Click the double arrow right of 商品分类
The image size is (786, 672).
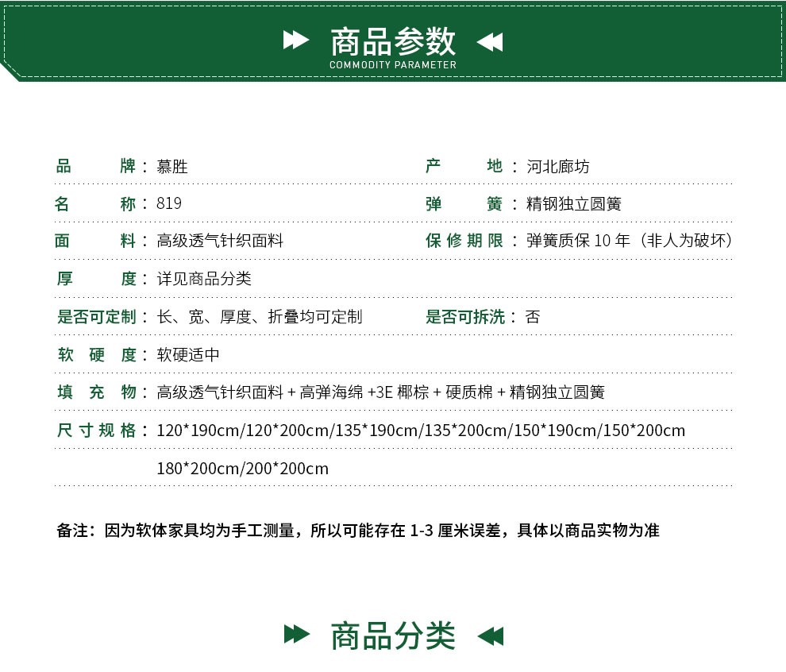490,635
